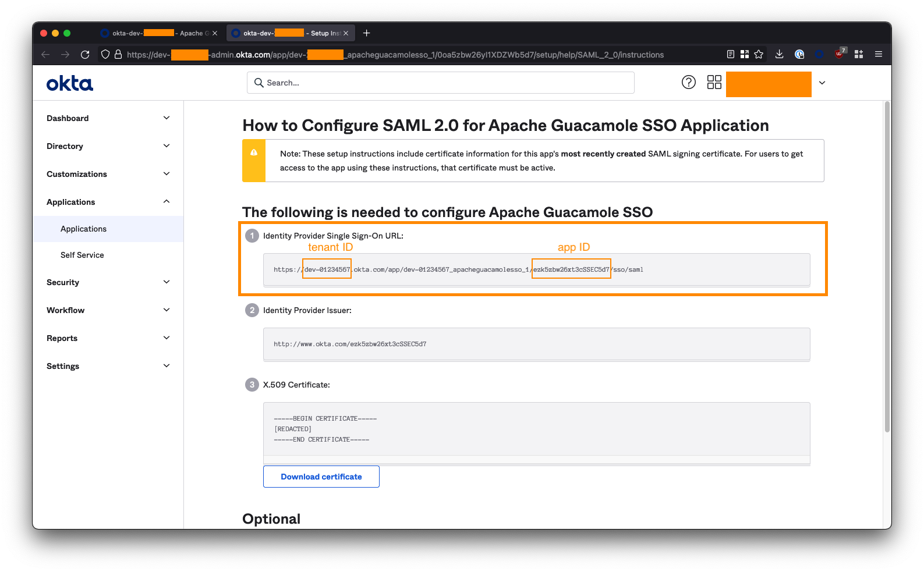This screenshot has width=924, height=572.
Task: Click the Okta search field
Action: point(440,83)
